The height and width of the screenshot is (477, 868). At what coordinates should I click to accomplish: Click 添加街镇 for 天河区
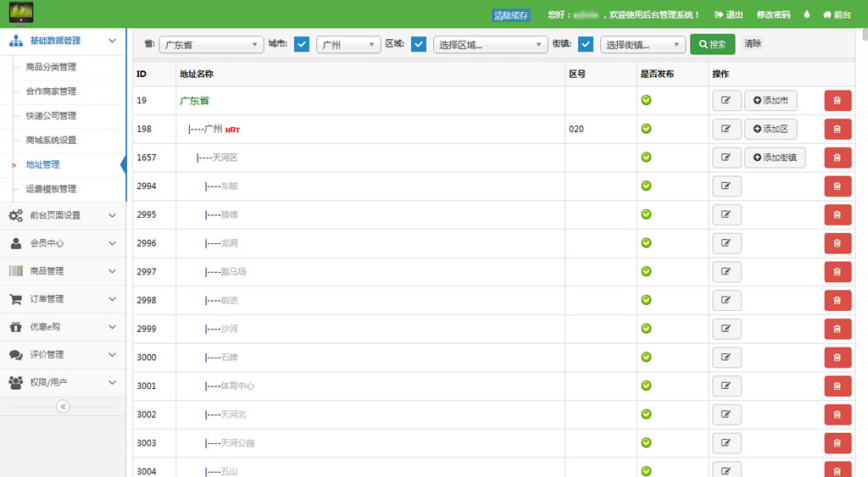pyautogui.click(x=775, y=158)
